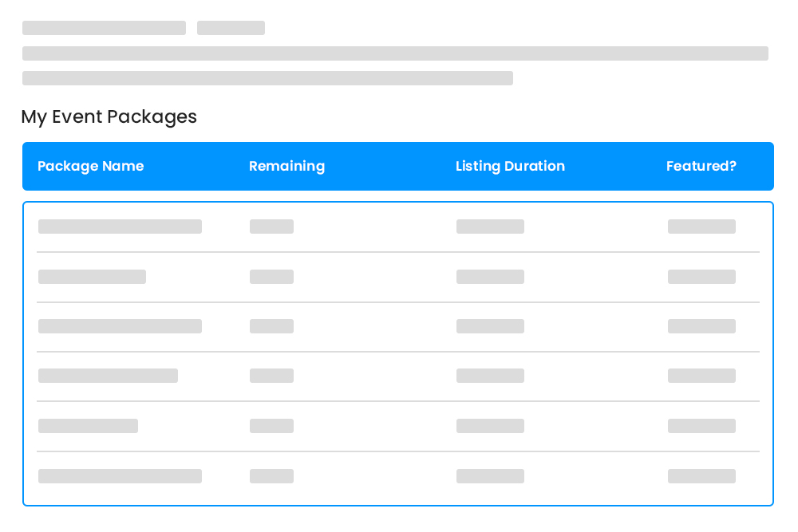Click the full-width description placeholder bar
This screenshot has width=798, height=532.
coord(395,53)
